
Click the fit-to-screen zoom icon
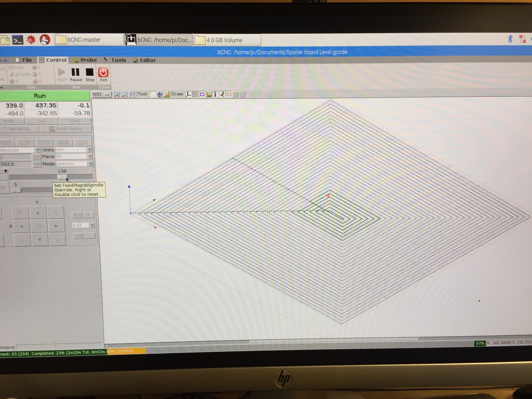click(x=132, y=95)
